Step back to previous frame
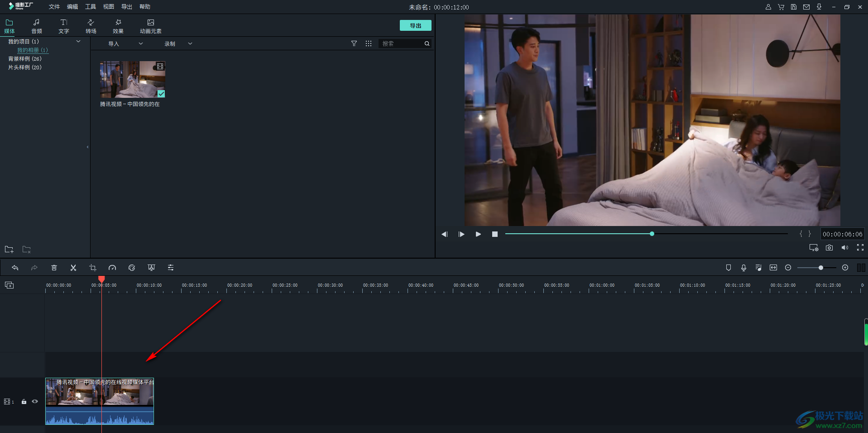 click(445, 234)
